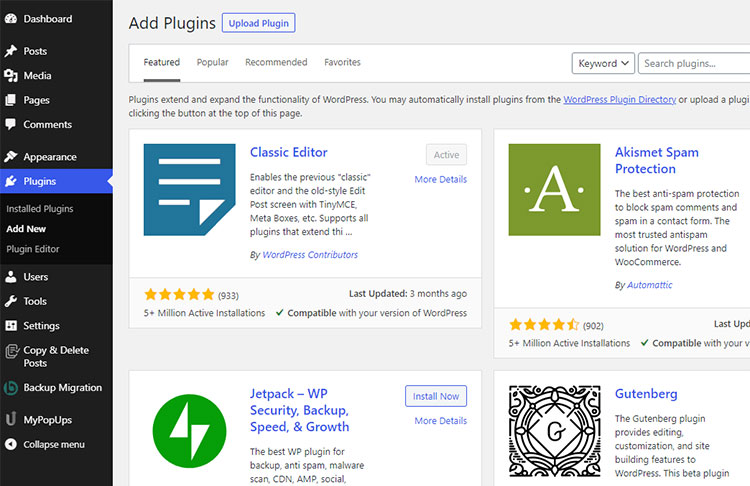Click the Search plugins input field
Viewport: 750px width, 486px height.
(x=694, y=63)
